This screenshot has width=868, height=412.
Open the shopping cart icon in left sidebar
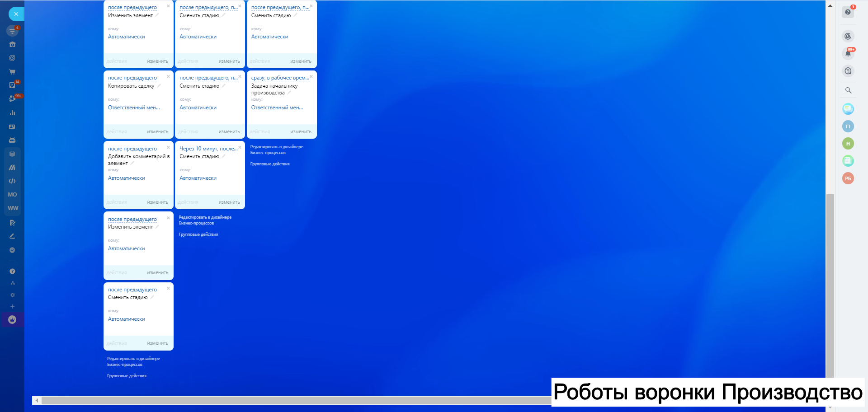click(x=12, y=71)
